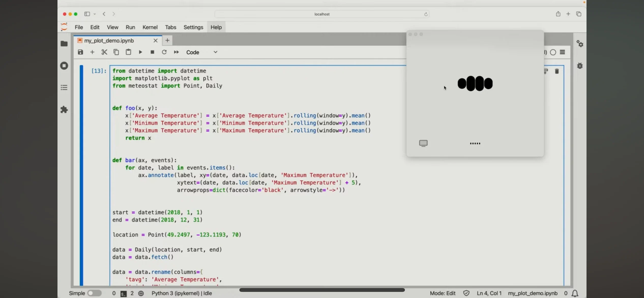This screenshot has height=298, width=644.
Task: Open a new launcher tab with plus
Action: pyautogui.click(x=167, y=40)
